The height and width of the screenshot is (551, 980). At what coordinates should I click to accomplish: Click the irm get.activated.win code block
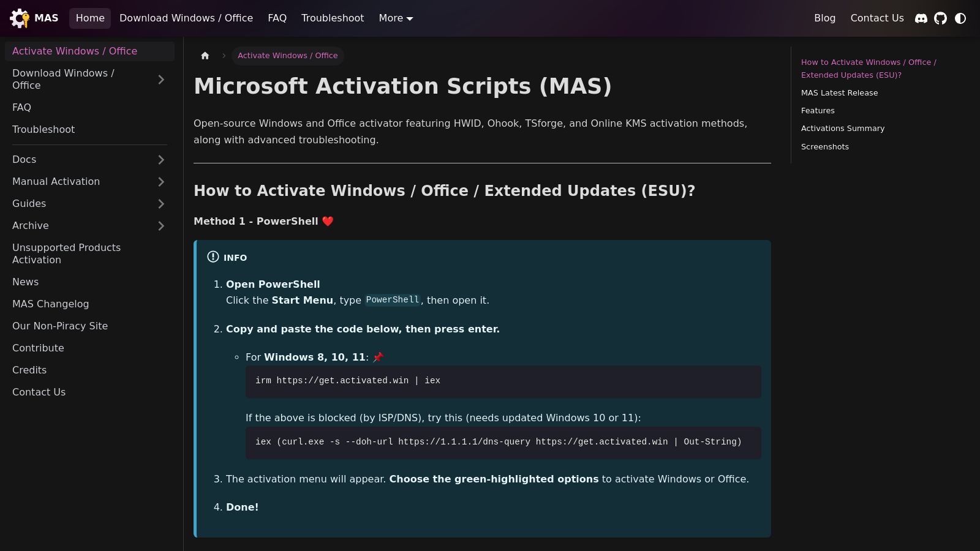[x=503, y=381]
